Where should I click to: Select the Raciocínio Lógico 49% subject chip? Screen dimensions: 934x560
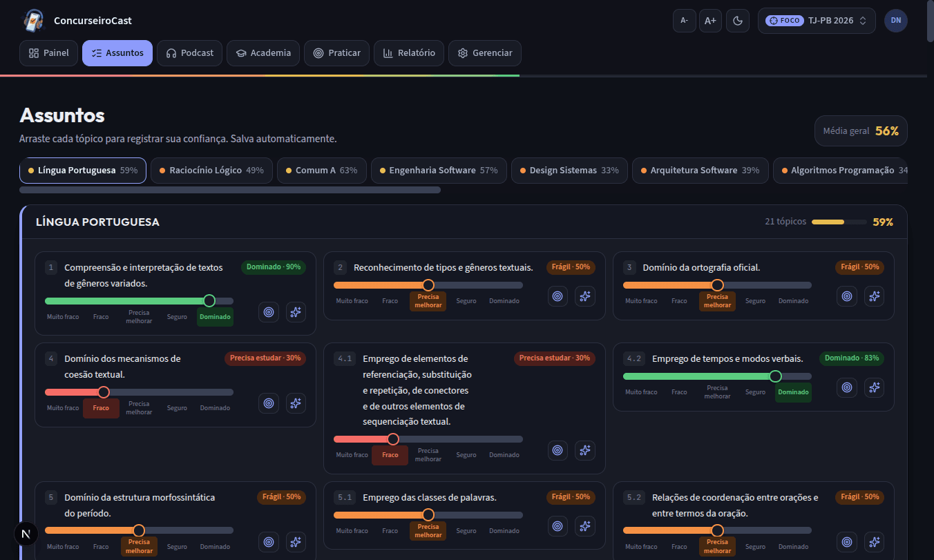[211, 171]
